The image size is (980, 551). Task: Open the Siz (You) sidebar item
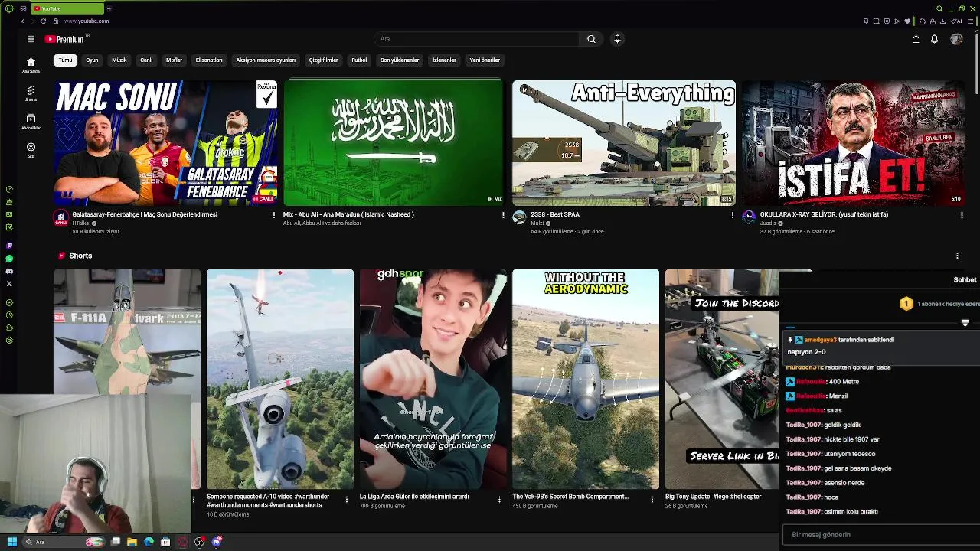coord(31,150)
